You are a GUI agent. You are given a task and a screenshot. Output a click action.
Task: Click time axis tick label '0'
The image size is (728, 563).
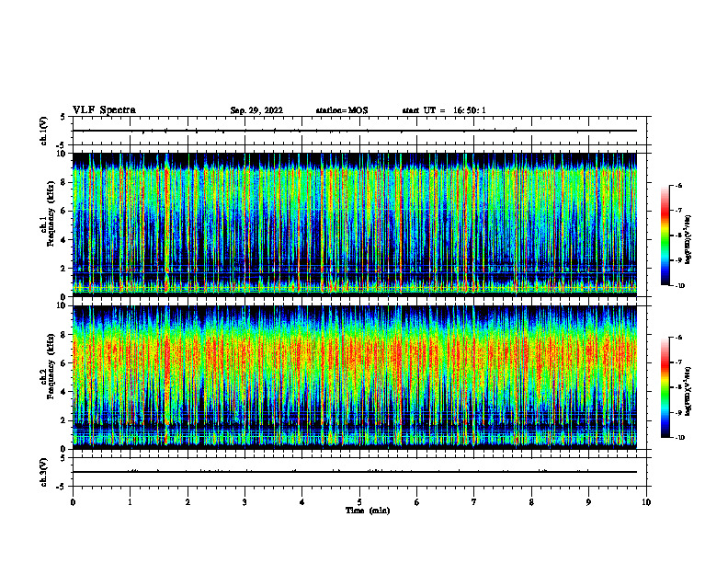pyautogui.click(x=73, y=502)
